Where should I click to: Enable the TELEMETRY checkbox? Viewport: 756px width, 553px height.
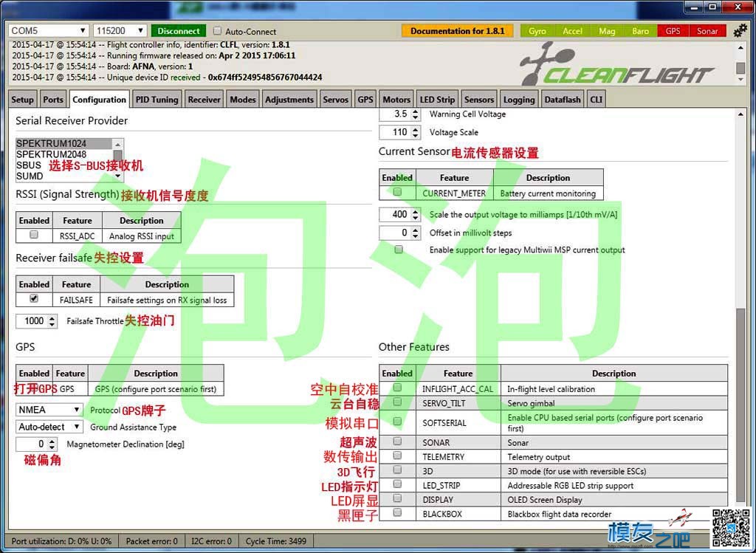click(x=397, y=455)
